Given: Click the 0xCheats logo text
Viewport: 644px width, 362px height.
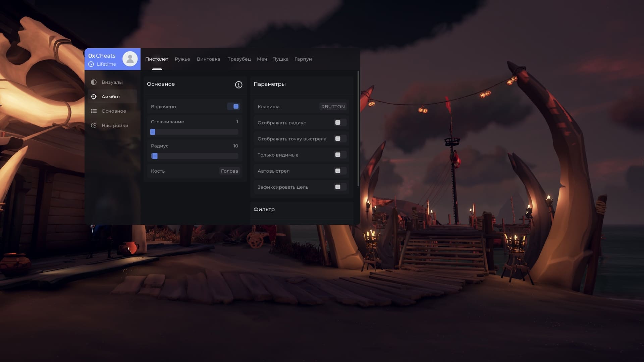Looking at the screenshot, I should 102,56.
